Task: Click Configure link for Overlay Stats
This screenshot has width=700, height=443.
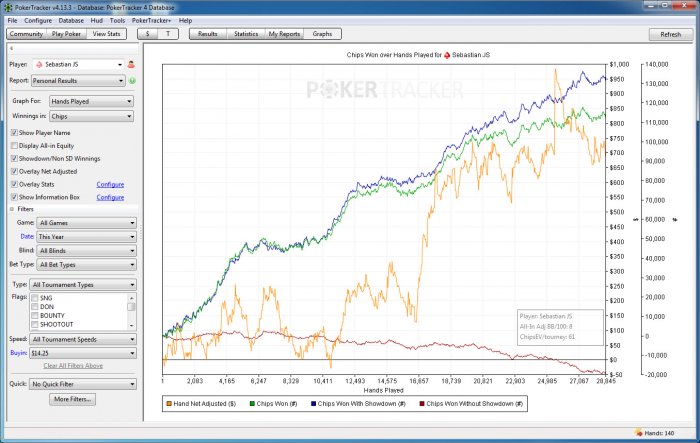Action: (x=110, y=184)
